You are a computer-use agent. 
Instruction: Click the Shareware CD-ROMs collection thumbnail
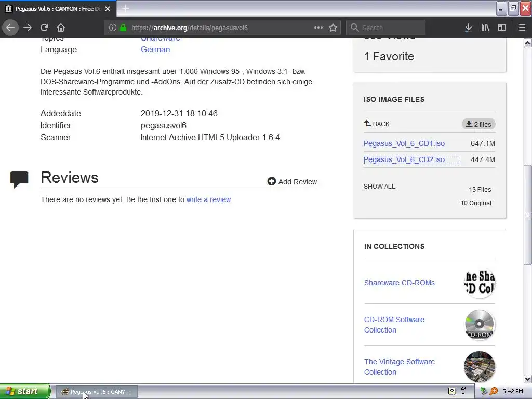pos(480,283)
